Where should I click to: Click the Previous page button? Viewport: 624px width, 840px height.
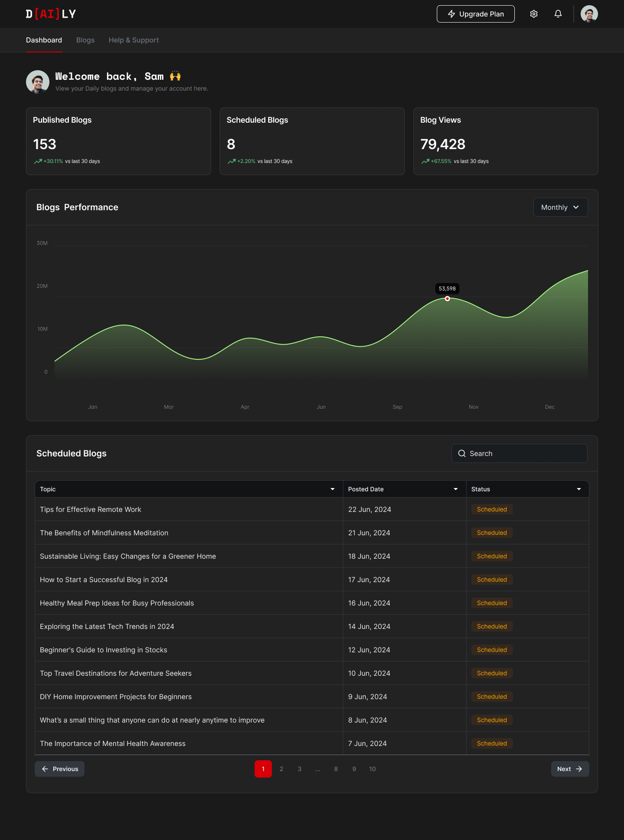[x=60, y=769]
